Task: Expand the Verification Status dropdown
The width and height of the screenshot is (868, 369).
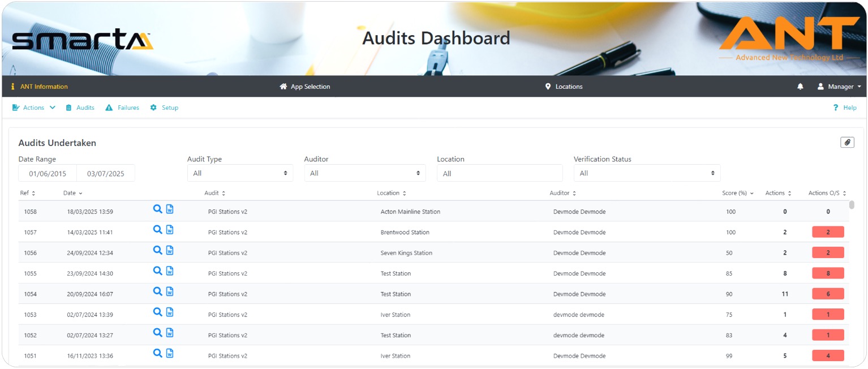Action: 646,173
